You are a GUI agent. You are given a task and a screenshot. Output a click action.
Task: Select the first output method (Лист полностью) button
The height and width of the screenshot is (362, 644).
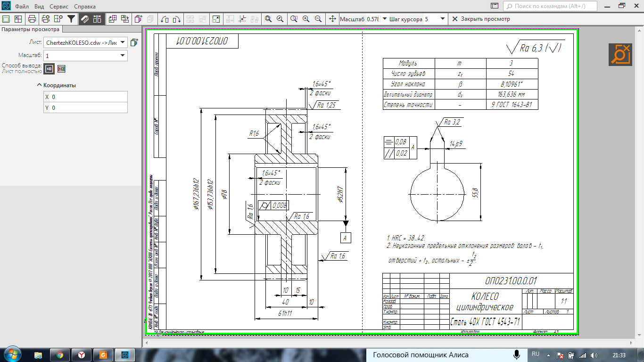pyautogui.click(x=49, y=69)
